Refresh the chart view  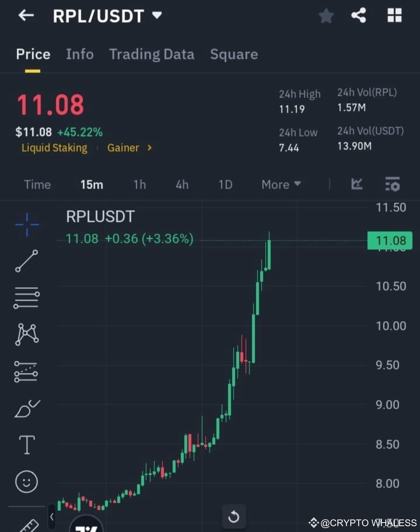coord(234,517)
